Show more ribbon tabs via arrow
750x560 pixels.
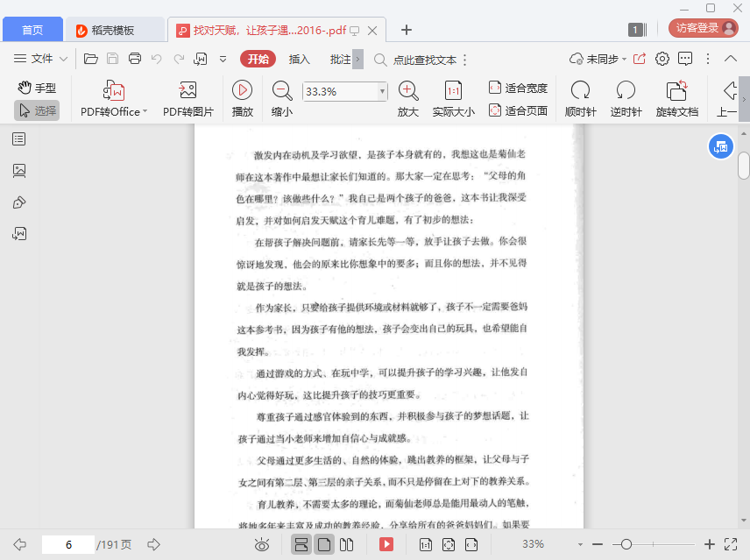357,60
